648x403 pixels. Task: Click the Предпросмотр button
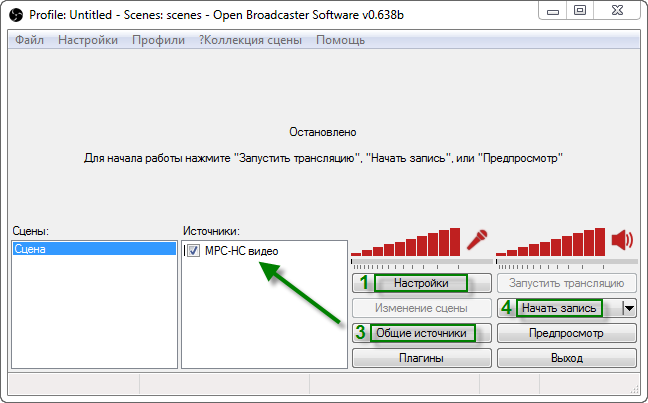coord(566,333)
